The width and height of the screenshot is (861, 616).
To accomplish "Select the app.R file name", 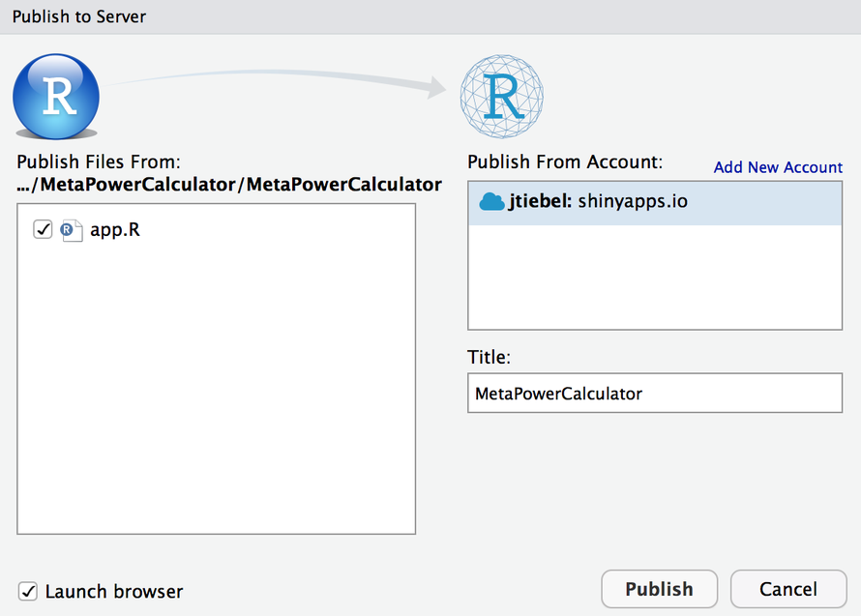I will pos(115,230).
